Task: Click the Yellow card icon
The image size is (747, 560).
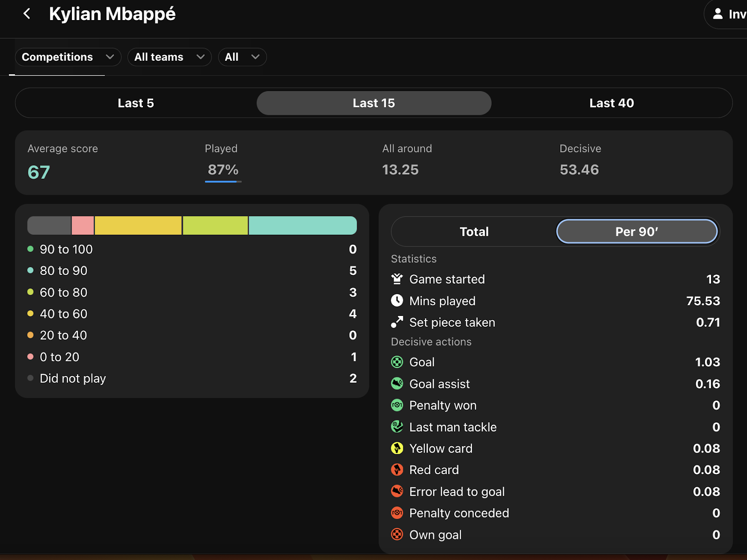Action: tap(397, 448)
